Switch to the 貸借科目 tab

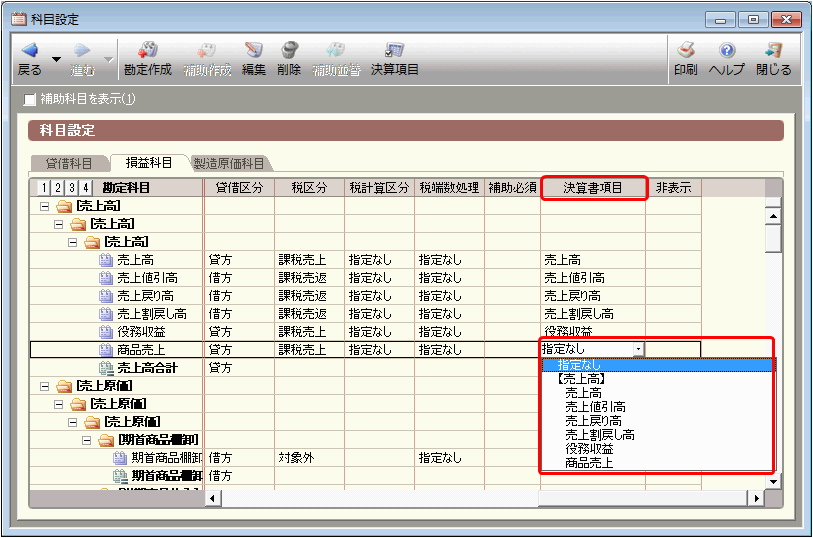[x=68, y=163]
